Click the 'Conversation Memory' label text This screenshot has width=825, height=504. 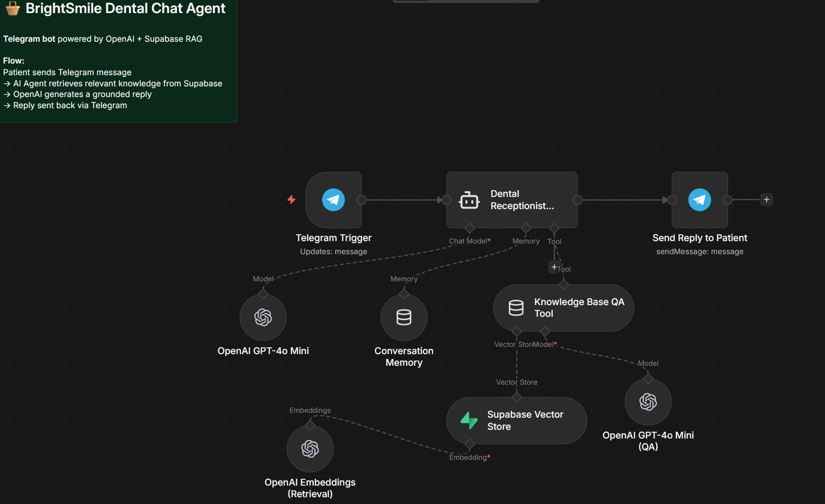[x=404, y=357]
